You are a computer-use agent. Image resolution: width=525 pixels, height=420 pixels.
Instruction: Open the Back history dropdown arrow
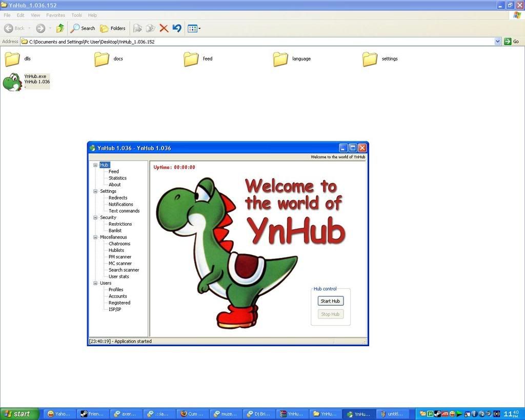coord(29,29)
